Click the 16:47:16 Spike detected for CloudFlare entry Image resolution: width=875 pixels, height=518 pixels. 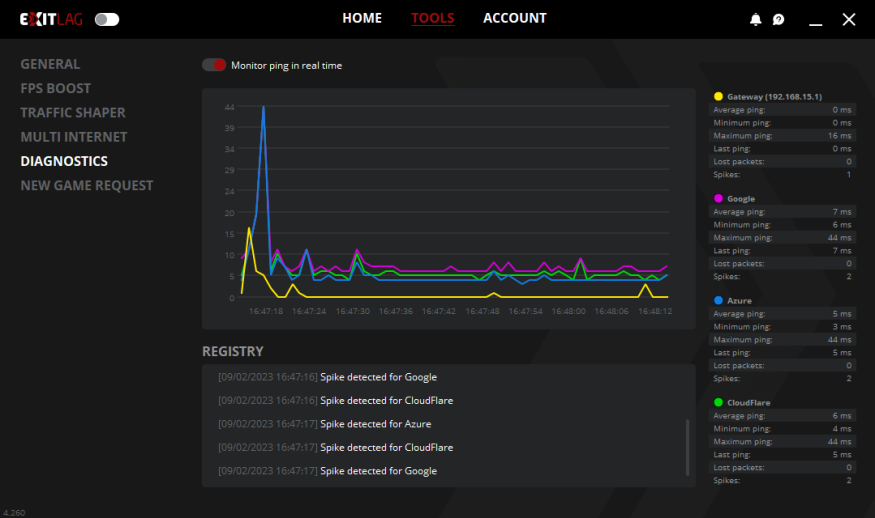point(335,401)
